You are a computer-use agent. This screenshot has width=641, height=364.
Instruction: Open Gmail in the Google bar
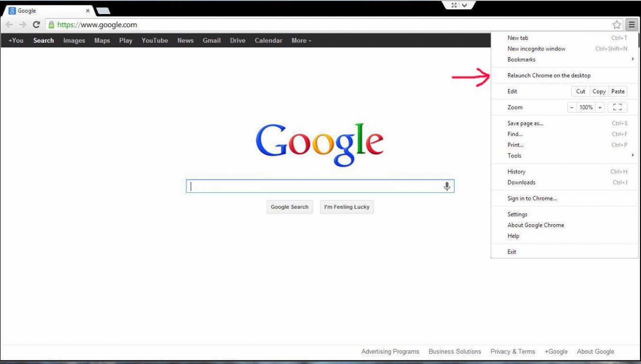[x=212, y=41]
